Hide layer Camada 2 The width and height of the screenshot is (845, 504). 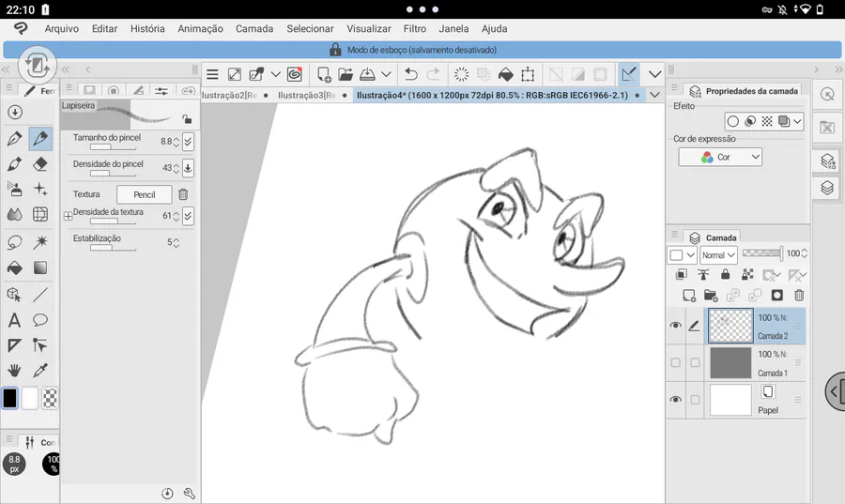(675, 326)
